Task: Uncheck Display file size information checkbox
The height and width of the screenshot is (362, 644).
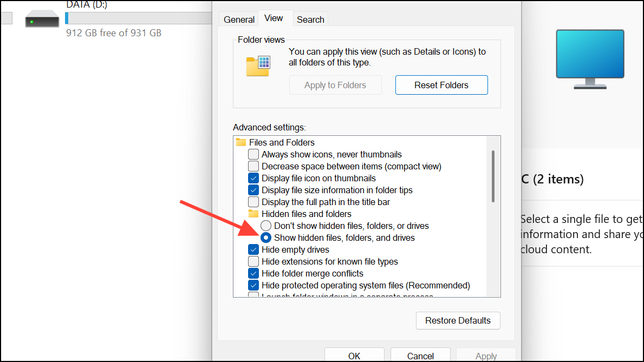Action: [253, 190]
